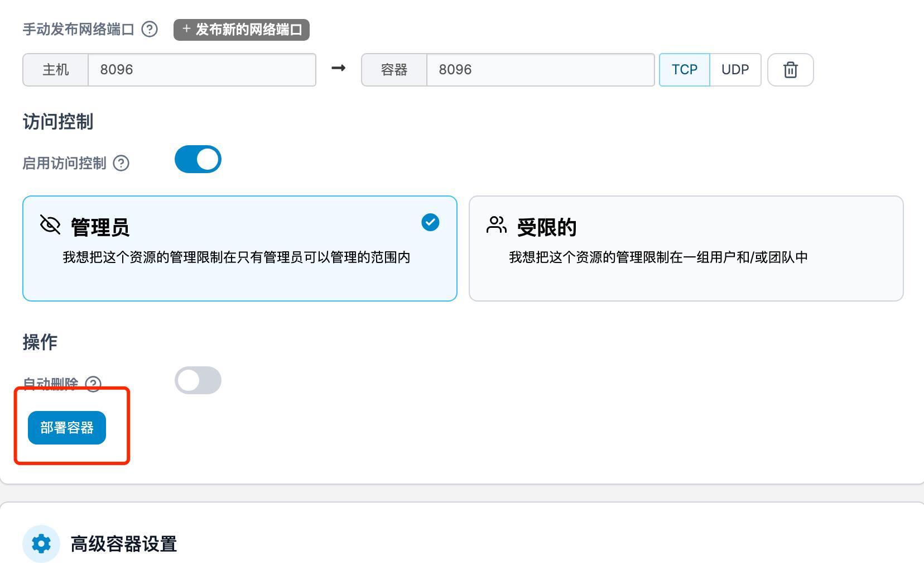Click the host port input showing 8096

[201, 69]
